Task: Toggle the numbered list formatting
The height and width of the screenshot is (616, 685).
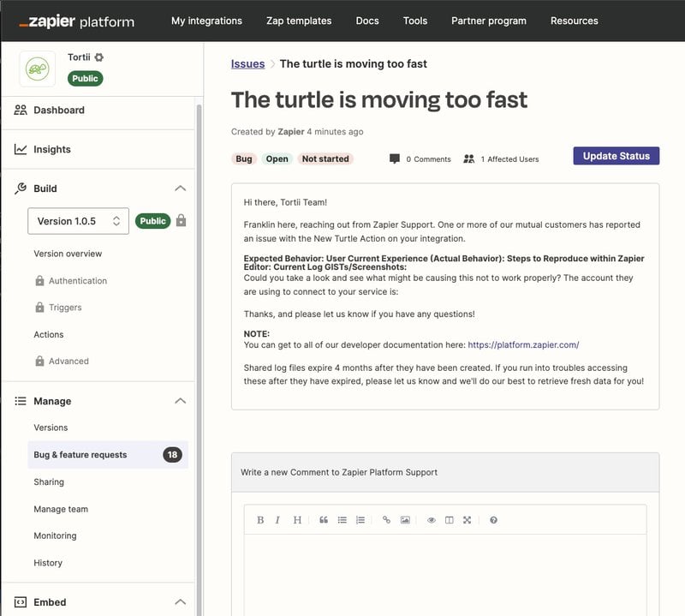Action: pos(360,520)
